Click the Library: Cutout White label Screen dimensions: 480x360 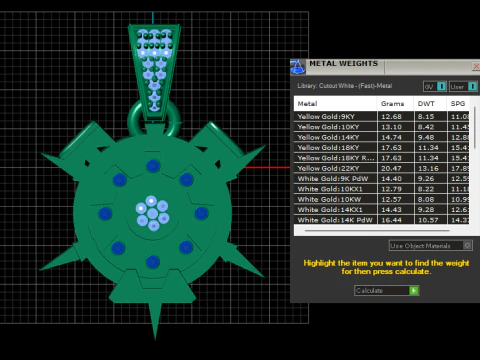pos(345,86)
